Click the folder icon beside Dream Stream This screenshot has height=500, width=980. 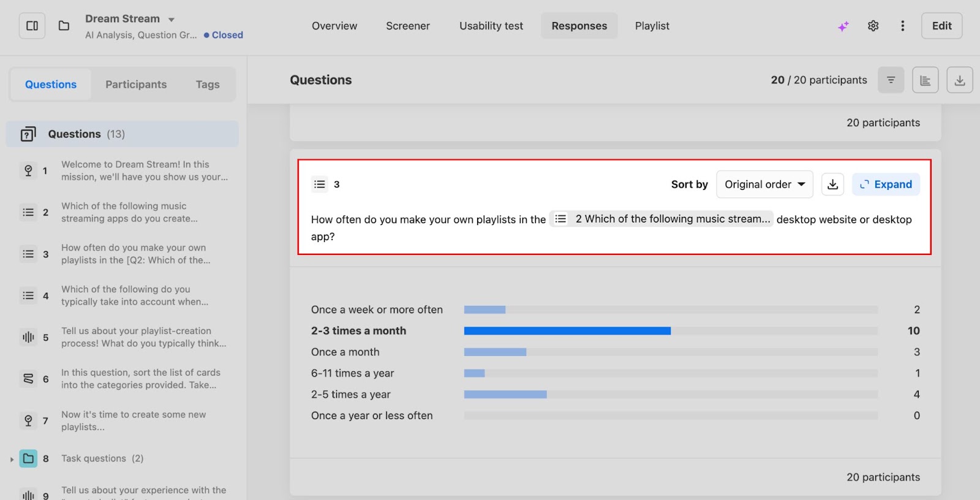coord(64,26)
